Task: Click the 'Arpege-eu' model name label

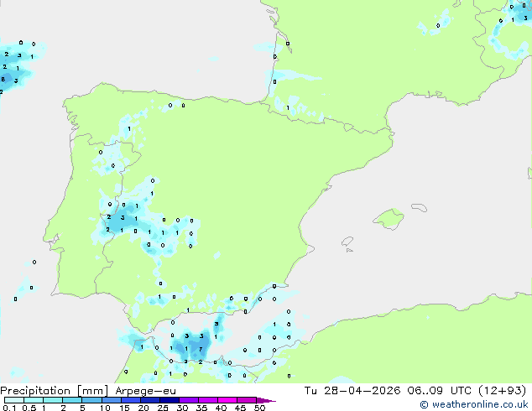Action: click(145, 391)
